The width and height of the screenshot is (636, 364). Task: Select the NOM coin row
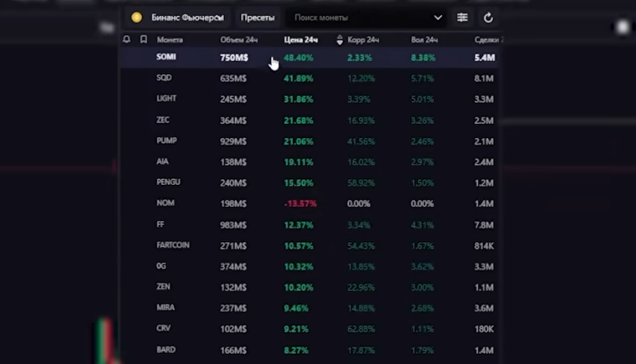310,203
